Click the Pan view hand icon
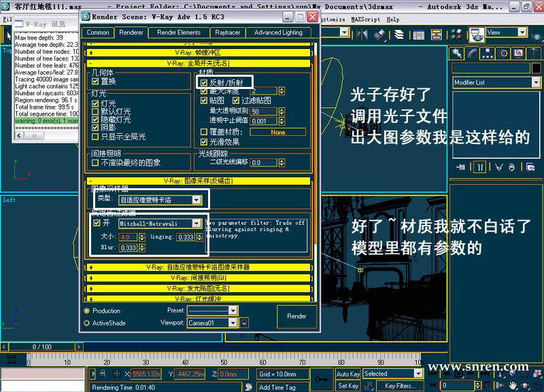The height and width of the screenshot is (392, 544). click(x=513, y=385)
